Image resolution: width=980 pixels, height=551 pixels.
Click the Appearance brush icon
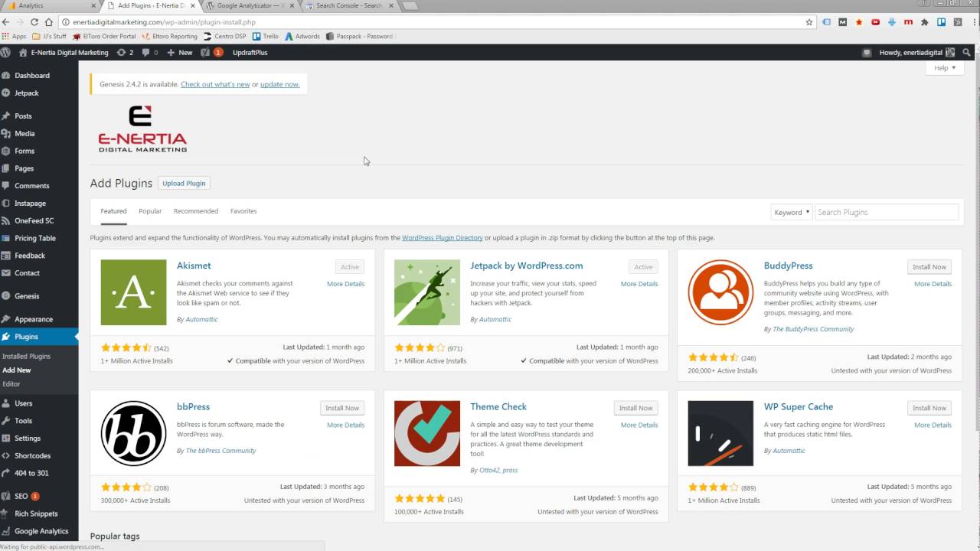(6, 319)
